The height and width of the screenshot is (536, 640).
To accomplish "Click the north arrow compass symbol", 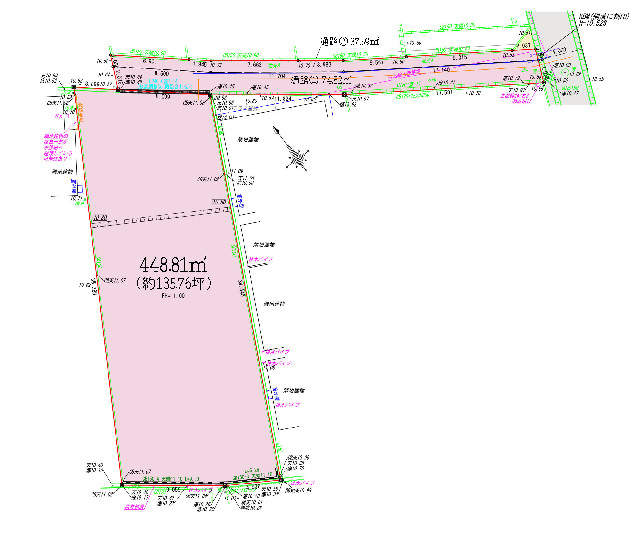I will [297, 155].
